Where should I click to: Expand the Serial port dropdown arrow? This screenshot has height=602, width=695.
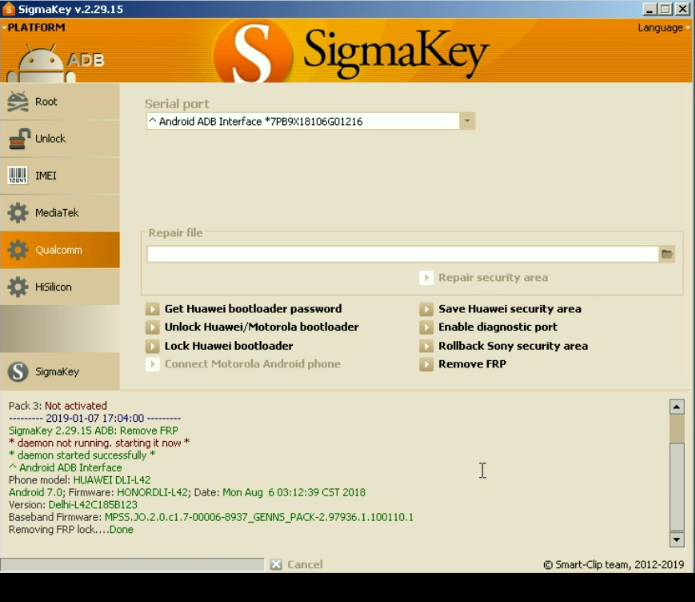click(467, 121)
